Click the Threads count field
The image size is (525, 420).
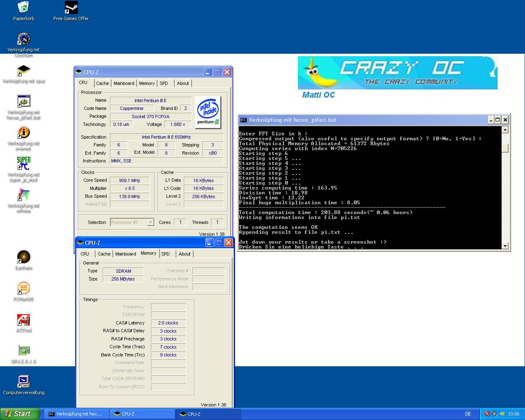pyautogui.click(x=217, y=222)
